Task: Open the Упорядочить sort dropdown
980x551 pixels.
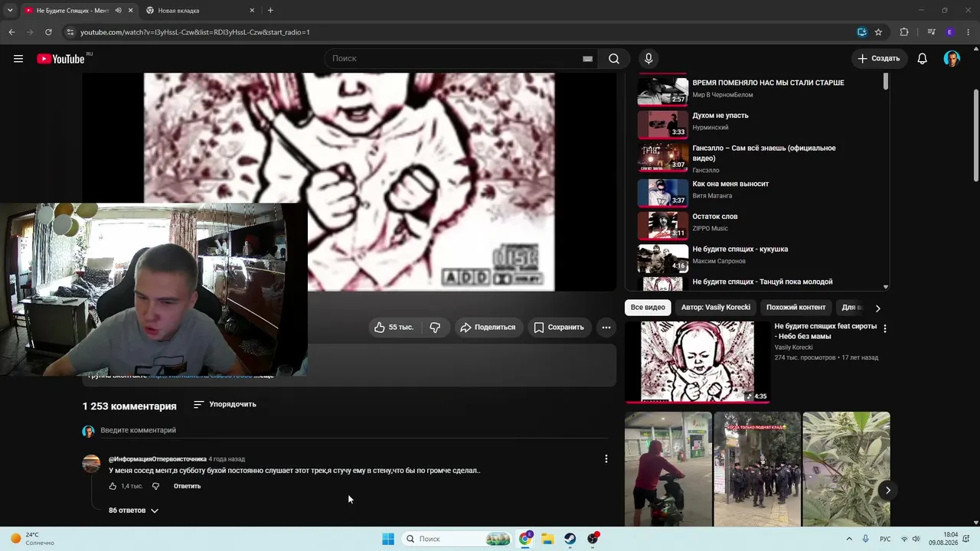Action: click(224, 404)
